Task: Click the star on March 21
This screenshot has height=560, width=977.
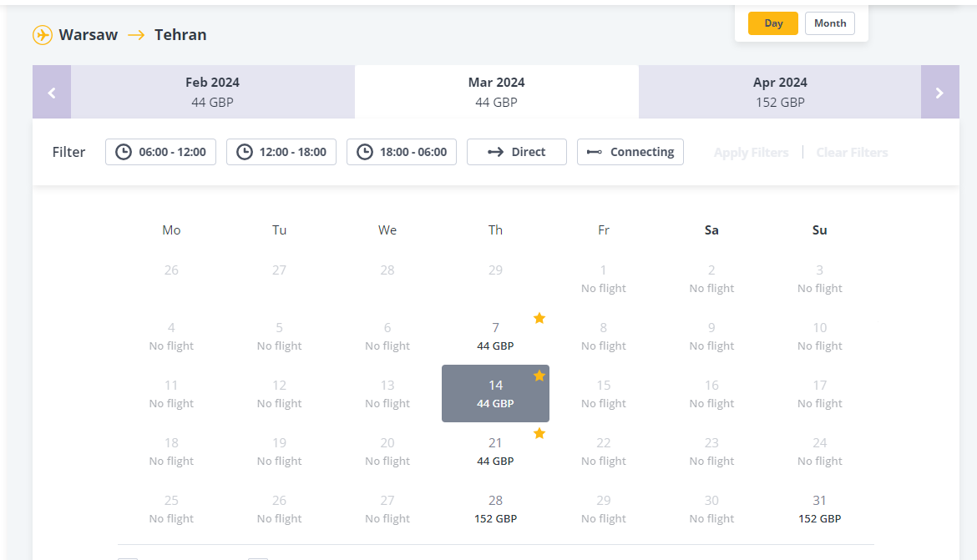Action: click(x=539, y=433)
